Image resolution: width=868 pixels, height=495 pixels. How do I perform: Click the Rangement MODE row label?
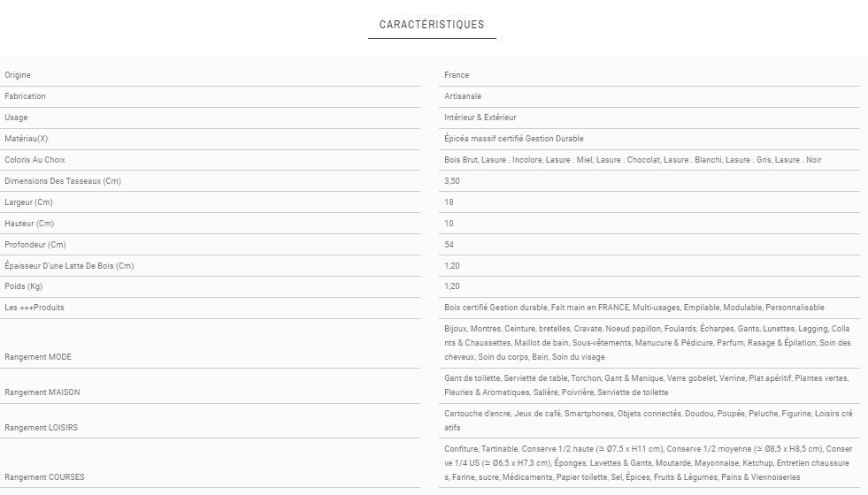[x=38, y=357]
